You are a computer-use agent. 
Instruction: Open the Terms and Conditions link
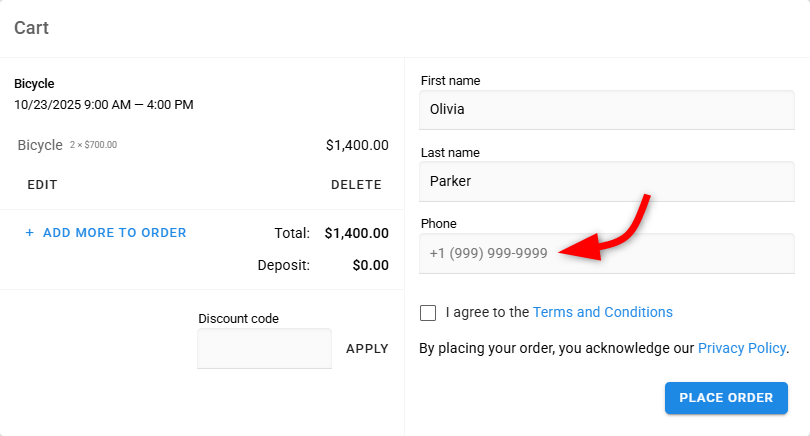pyautogui.click(x=602, y=312)
